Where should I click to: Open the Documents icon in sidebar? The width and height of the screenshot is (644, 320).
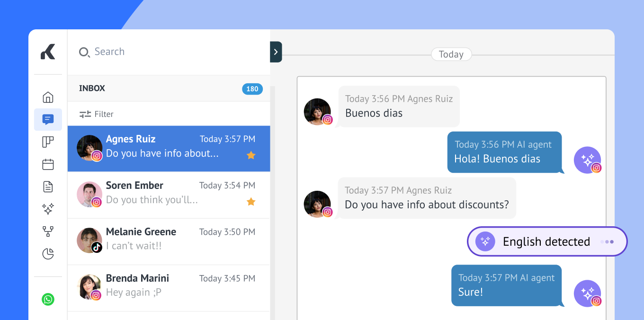pos(48,187)
